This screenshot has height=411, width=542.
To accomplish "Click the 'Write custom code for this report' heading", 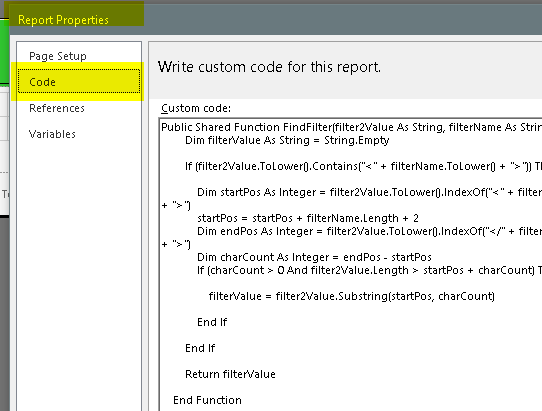I will pos(269,67).
